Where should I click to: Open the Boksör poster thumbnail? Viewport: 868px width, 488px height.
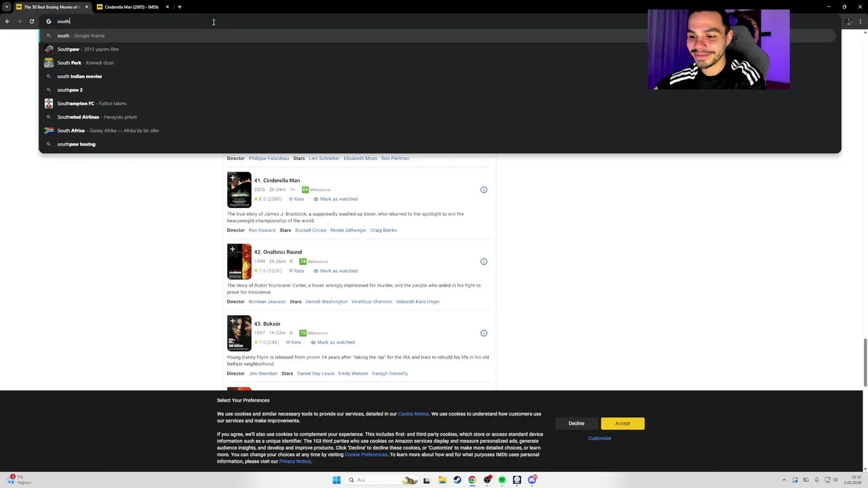(x=239, y=333)
